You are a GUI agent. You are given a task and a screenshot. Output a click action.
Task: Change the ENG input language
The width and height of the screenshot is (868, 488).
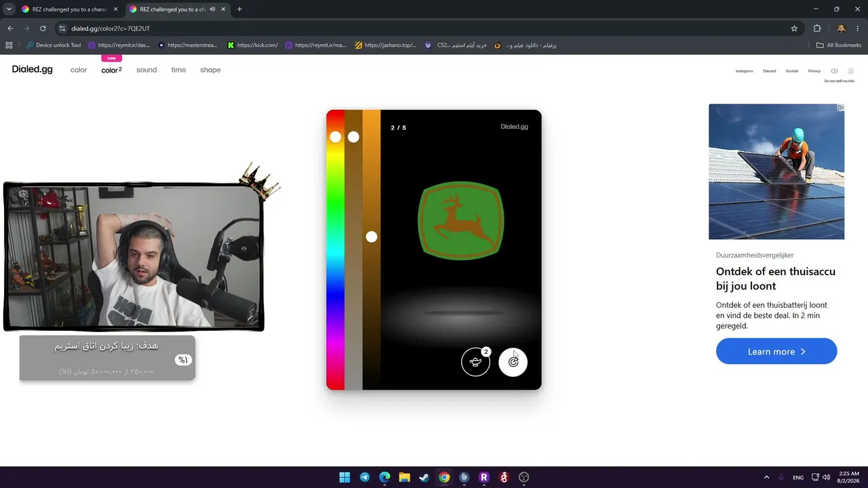click(798, 477)
